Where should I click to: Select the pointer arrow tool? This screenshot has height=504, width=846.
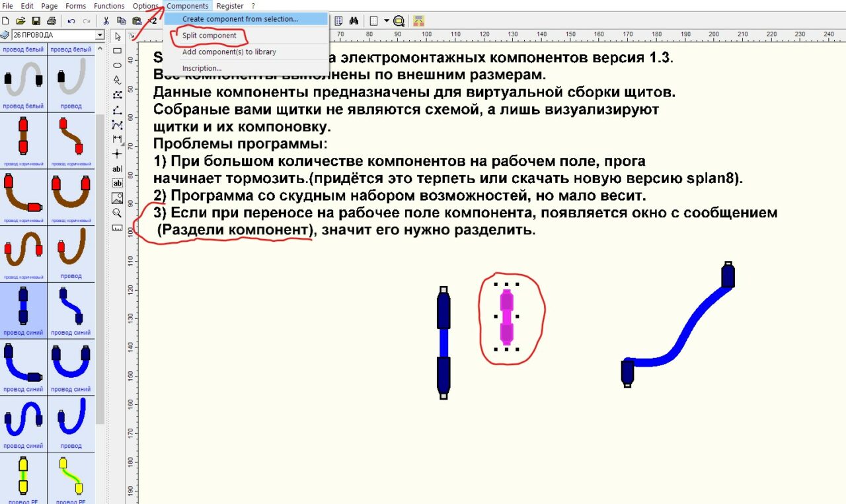coord(118,36)
